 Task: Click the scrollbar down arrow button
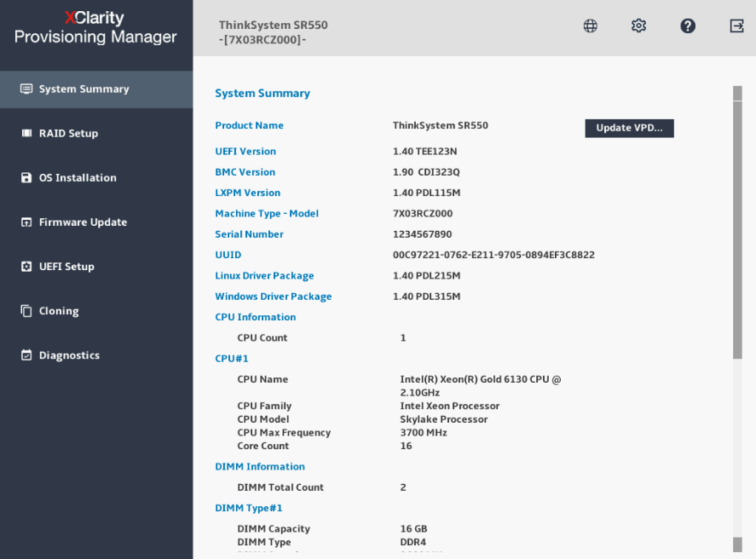pos(737,545)
